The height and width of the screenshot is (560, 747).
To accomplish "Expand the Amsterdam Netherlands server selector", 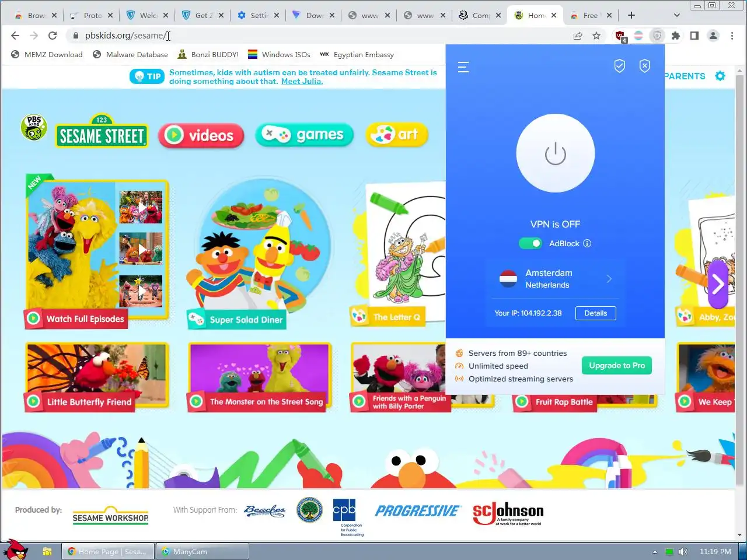I will pyautogui.click(x=555, y=279).
